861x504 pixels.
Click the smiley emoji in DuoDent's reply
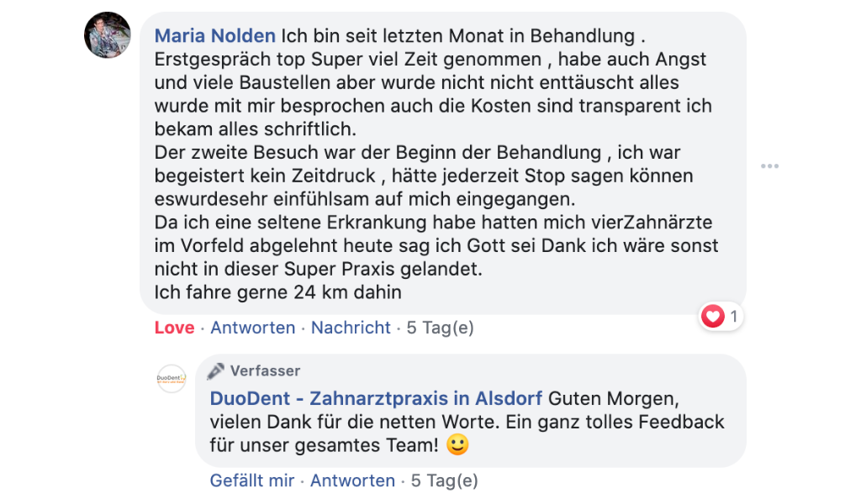click(457, 445)
